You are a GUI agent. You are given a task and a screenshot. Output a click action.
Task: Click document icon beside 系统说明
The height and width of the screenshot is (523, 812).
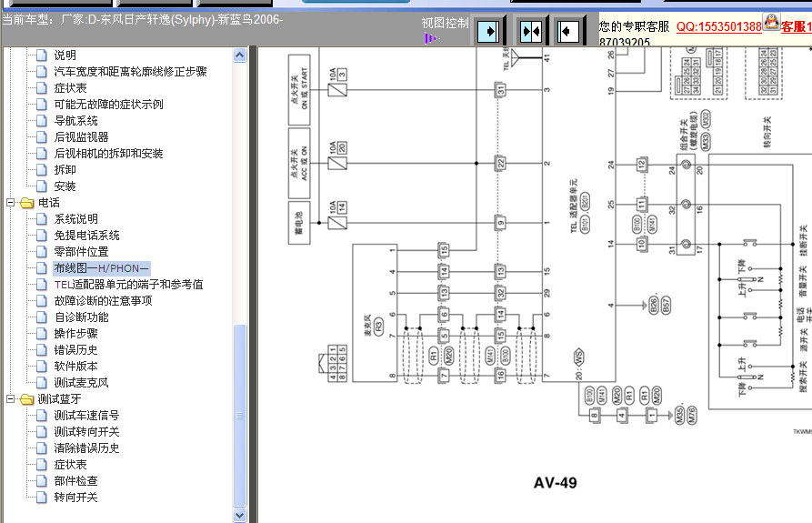[x=42, y=219]
